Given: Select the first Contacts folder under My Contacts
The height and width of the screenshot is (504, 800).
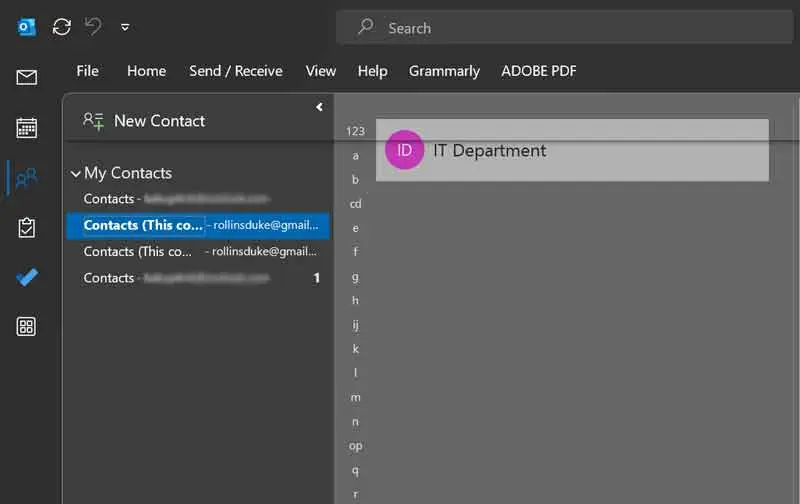Looking at the screenshot, I should [x=198, y=198].
